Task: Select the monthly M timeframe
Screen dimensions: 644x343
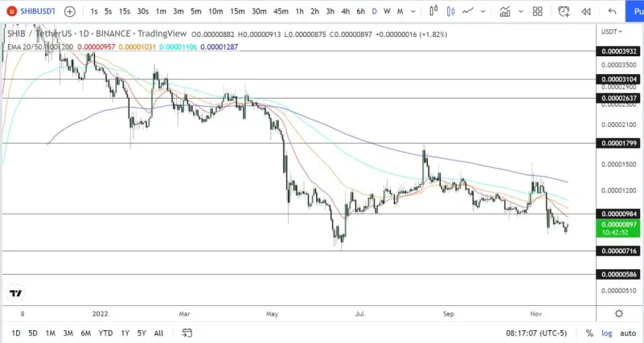Action: pos(400,11)
